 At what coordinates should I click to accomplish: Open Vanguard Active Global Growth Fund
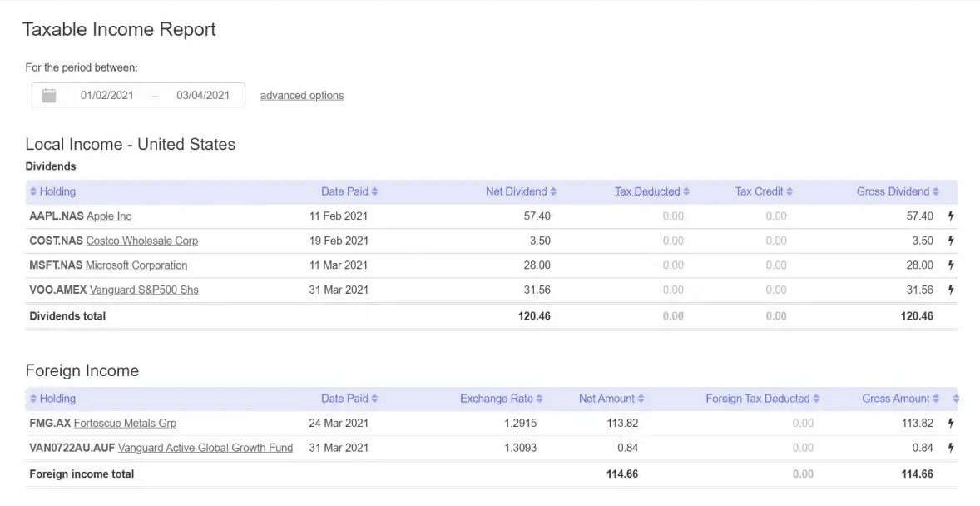click(x=205, y=448)
